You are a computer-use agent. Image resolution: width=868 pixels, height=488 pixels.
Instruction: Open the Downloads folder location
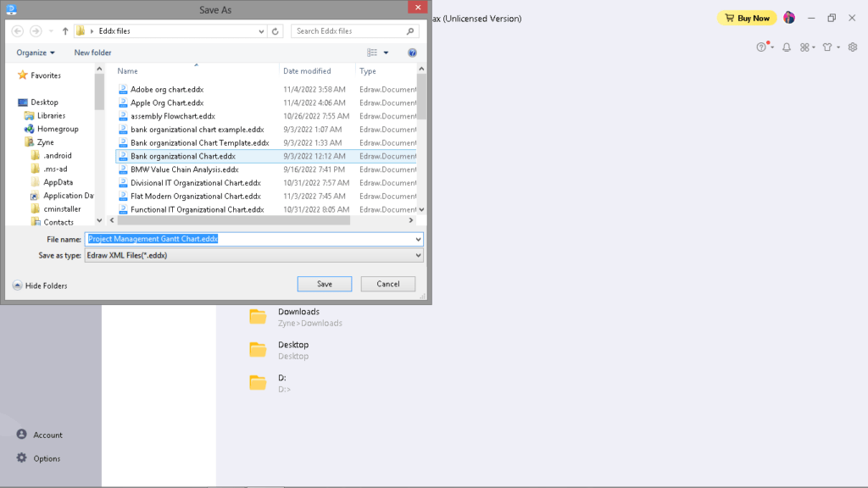click(297, 317)
